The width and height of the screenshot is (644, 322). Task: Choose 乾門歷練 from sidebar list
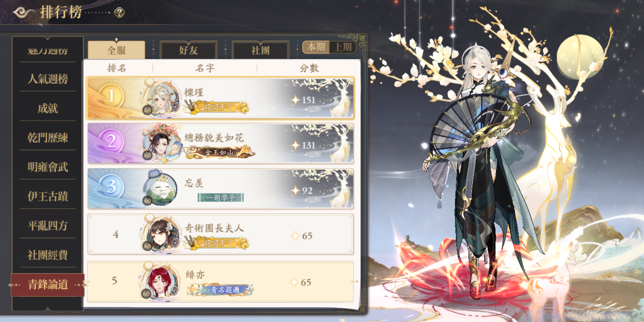coord(48,138)
